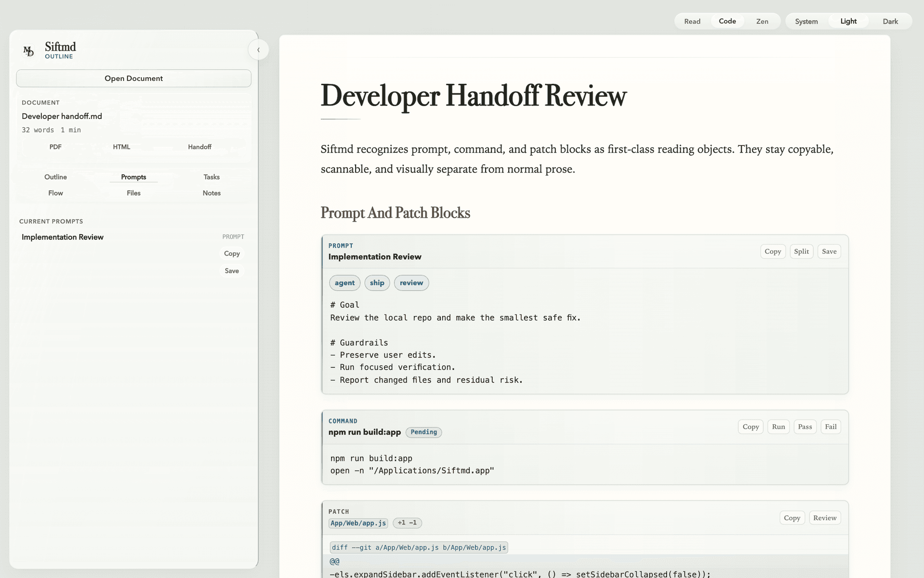Image resolution: width=924 pixels, height=578 pixels.
Task: Collapse the sidebar with the chevron button
Action: [258, 50]
